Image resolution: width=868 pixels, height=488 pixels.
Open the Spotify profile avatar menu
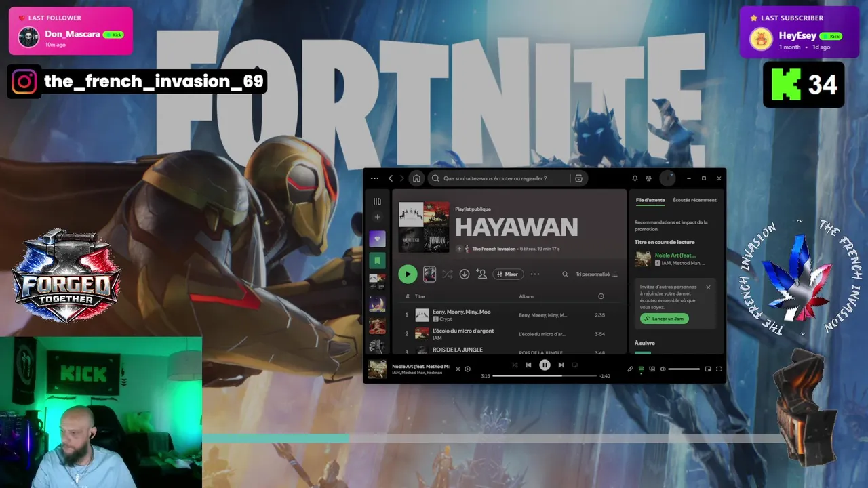pyautogui.click(x=667, y=178)
